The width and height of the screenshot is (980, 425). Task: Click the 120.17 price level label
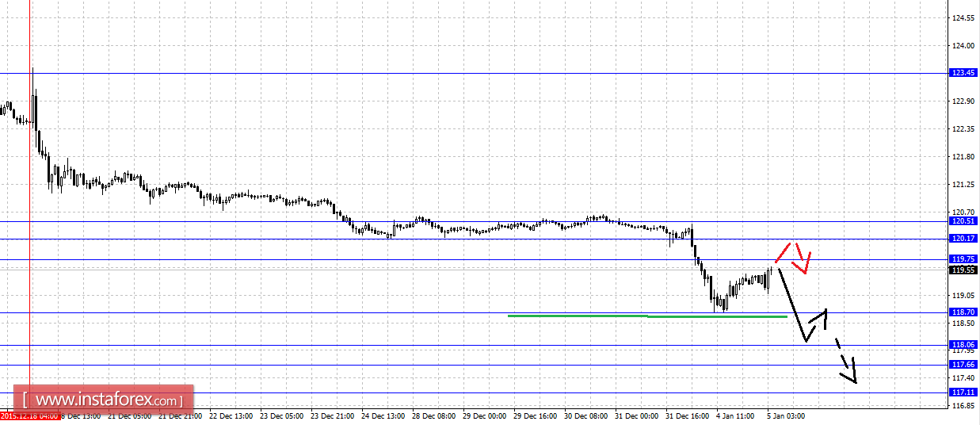point(963,239)
